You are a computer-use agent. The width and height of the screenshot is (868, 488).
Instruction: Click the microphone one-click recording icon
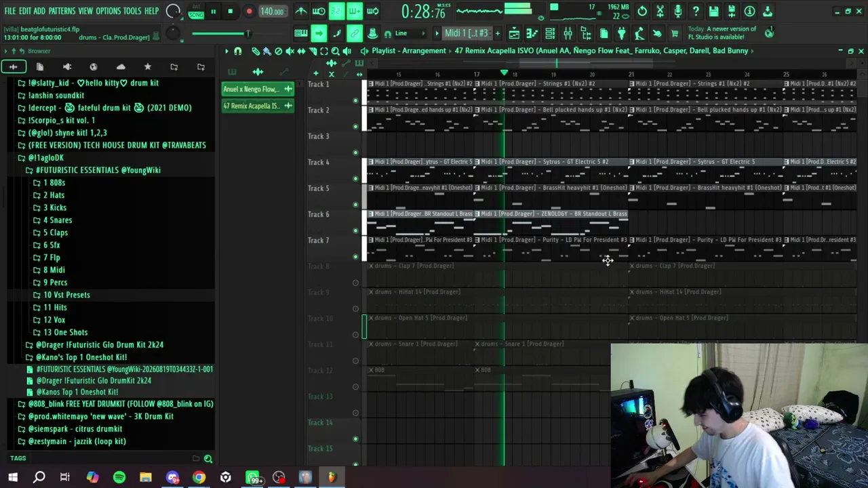pyautogui.click(x=677, y=11)
